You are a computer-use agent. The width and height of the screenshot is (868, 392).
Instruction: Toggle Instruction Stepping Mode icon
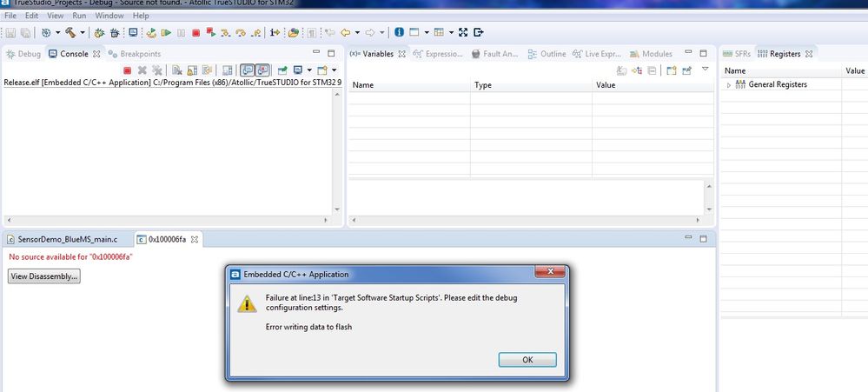click(275, 33)
